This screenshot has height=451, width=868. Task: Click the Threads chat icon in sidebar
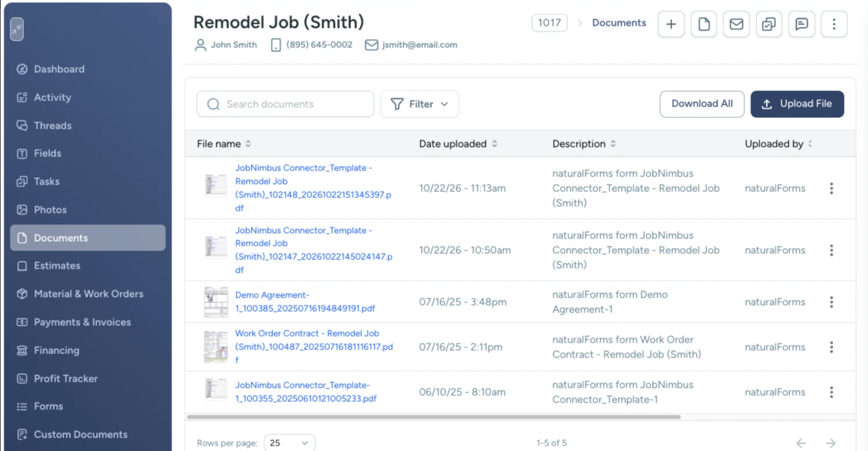[x=22, y=125]
